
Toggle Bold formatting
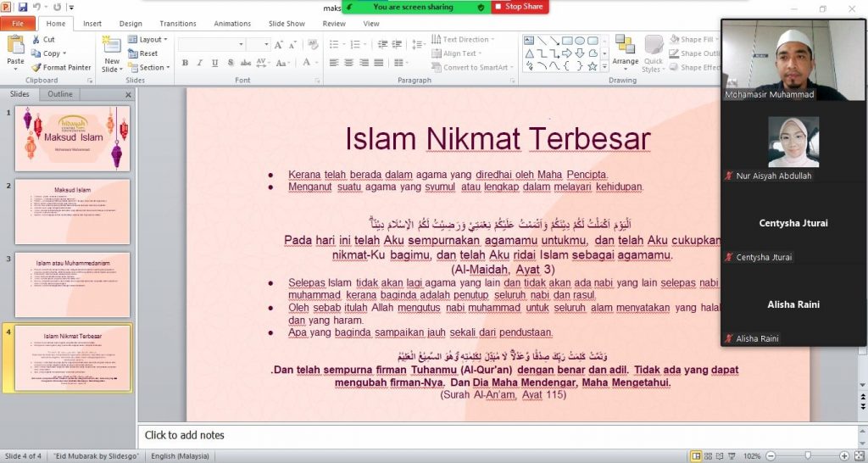pos(185,63)
